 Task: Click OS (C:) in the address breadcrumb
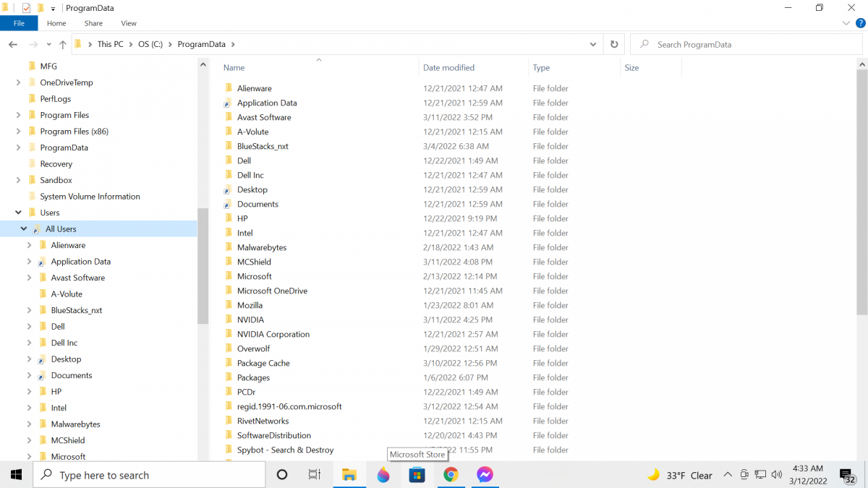point(150,44)
